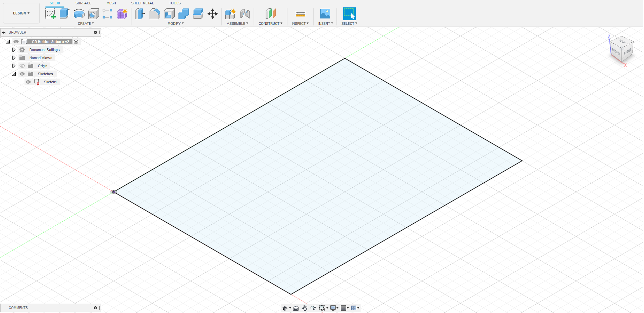
Task: Select the Move/Copy tool
Action: 213,14
